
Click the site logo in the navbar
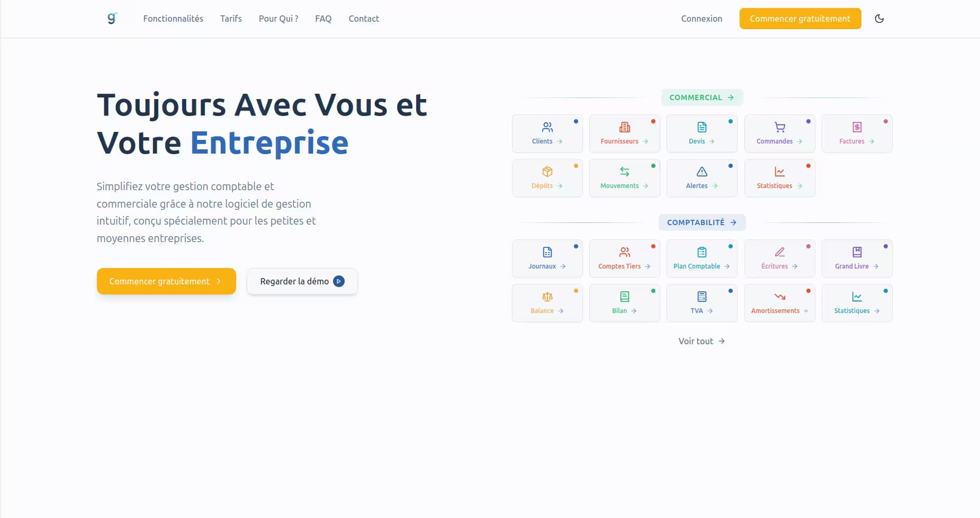112,19
